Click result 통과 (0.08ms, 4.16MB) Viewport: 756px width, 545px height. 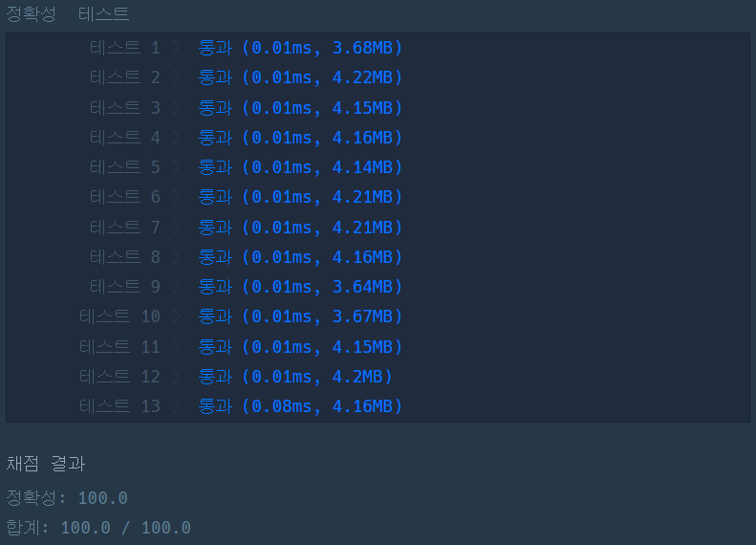coord(300,406)
